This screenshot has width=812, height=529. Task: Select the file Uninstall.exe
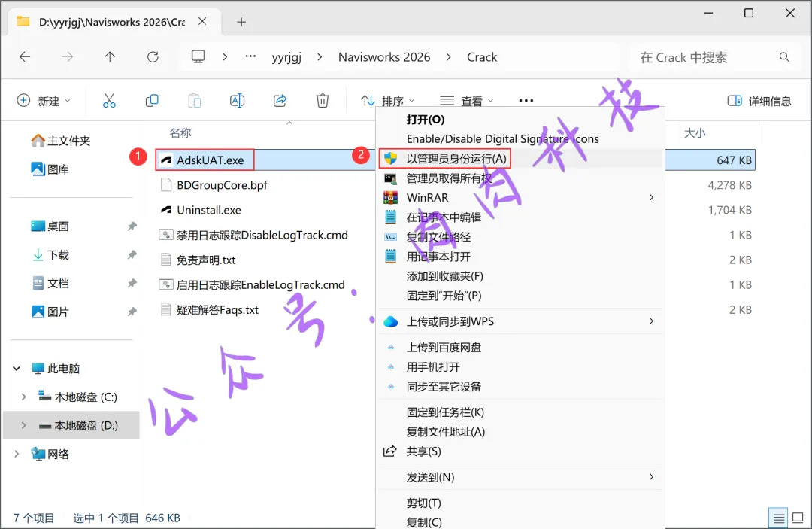click(x=209, y=210)
